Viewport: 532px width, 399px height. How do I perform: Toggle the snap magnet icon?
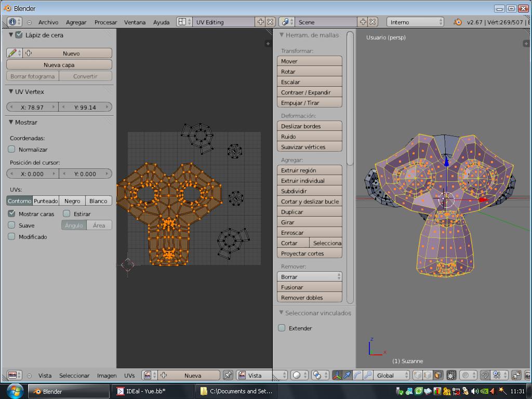485,375
